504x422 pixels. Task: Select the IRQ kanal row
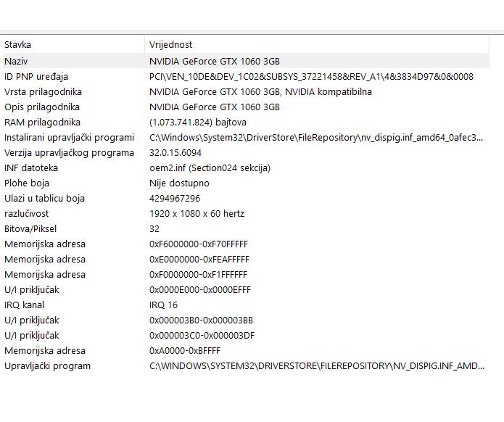pyautogui.click(x=24, y=305)
